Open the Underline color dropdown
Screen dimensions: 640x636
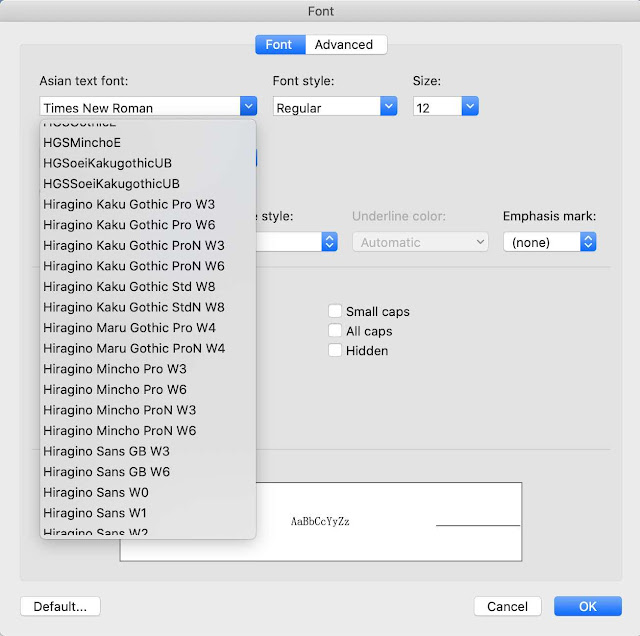pyautogui.click(x=420, y=242)
